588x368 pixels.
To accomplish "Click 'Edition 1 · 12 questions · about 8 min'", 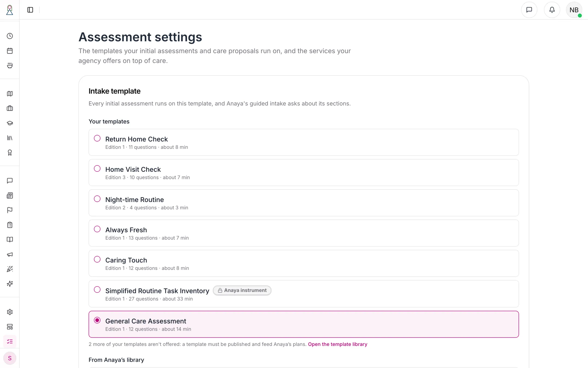I will point(147,268).
